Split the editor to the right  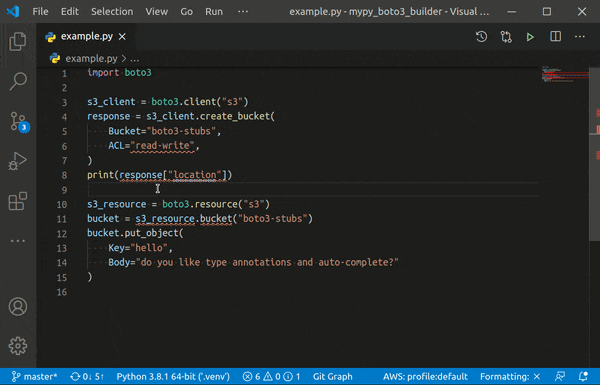click(555, 36)
